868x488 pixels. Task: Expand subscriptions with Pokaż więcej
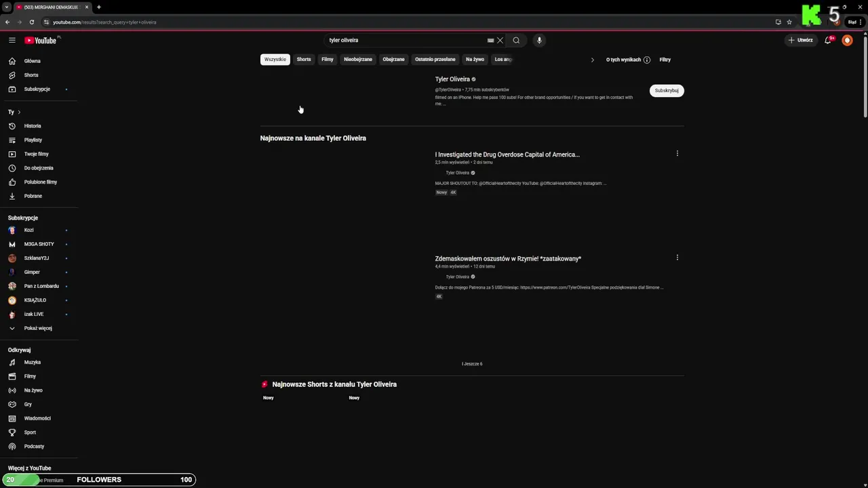point(39,328)
